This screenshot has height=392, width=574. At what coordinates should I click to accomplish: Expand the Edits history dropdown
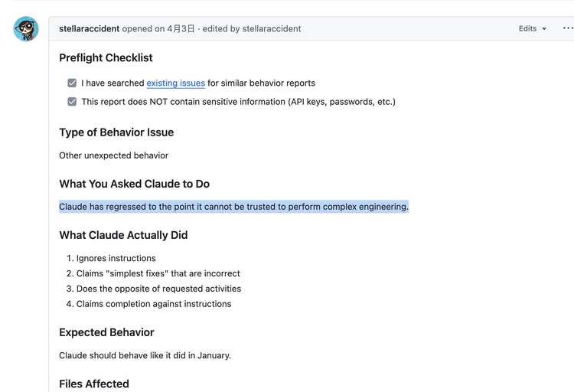532,28
